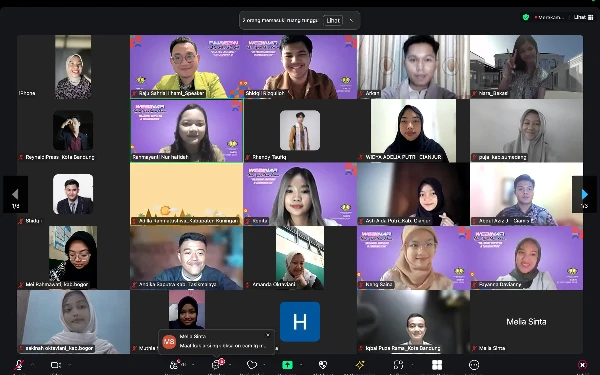This screenshot has width=600, height=375.
Task: Toggle the video camera button
Action: [x=56, y=365]
